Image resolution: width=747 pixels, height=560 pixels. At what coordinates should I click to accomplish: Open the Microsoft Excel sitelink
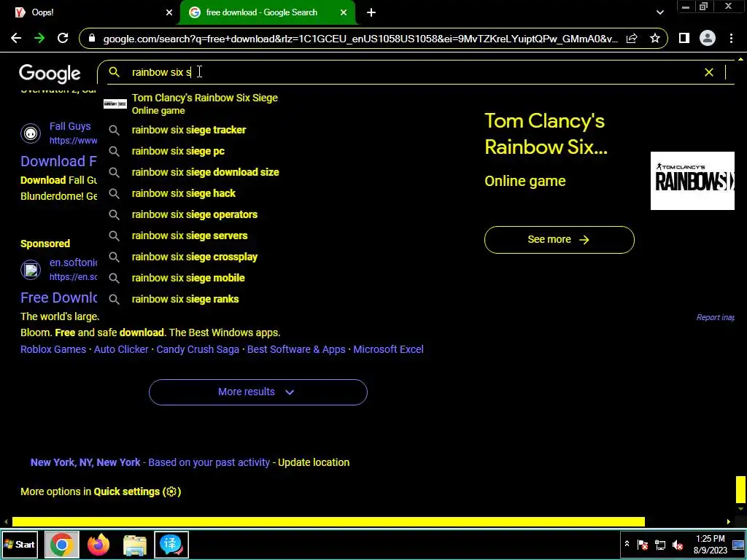pyautogui.click(x=388, y=349)
